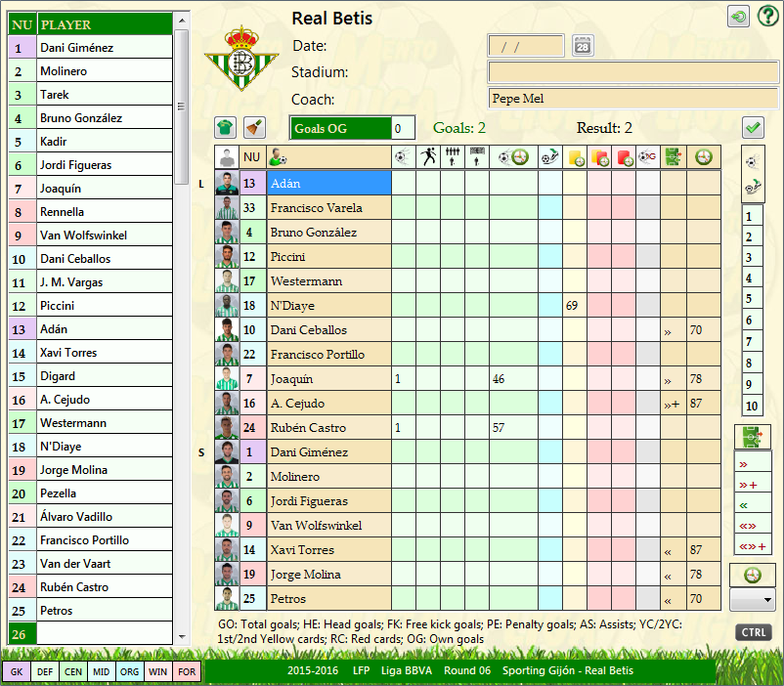Screen dimensions: 784x686
Task: Click the green jersey lineup icon
Action: pyautogui.click(x=225, y=128)
